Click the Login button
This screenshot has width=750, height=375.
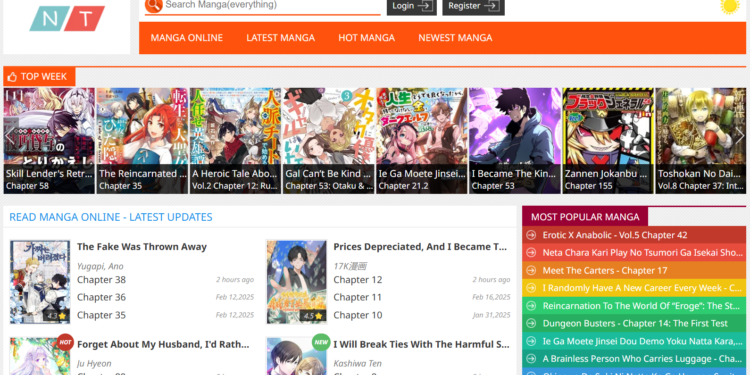point(411,6)
